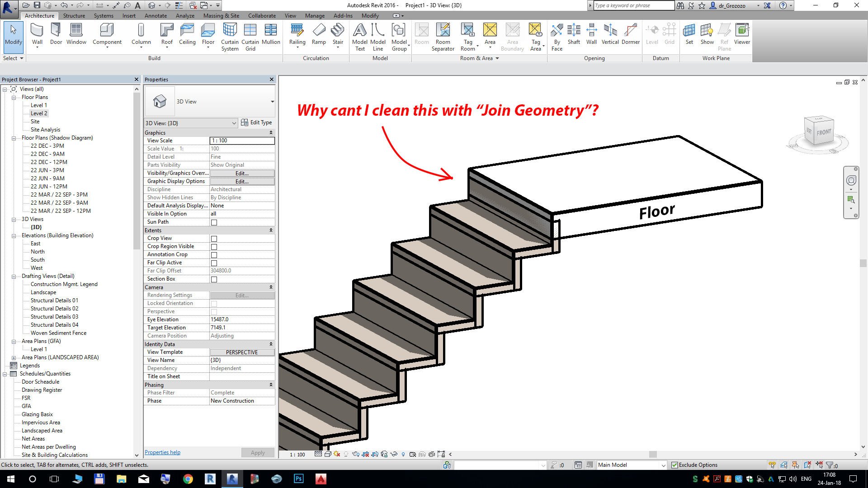Image resolution: width=868 pixels, height=488 pixels.
Task: Click the By Face opening tool
Action: (557, 37)
